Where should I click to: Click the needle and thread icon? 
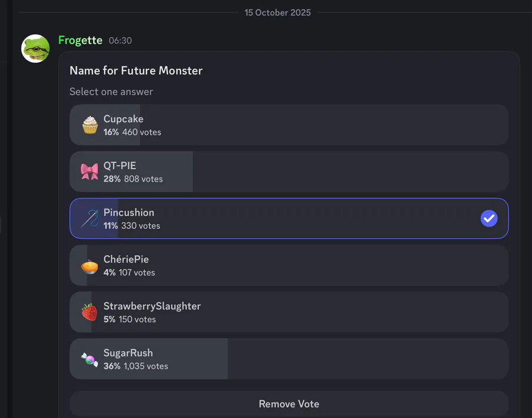pos(90,218)
